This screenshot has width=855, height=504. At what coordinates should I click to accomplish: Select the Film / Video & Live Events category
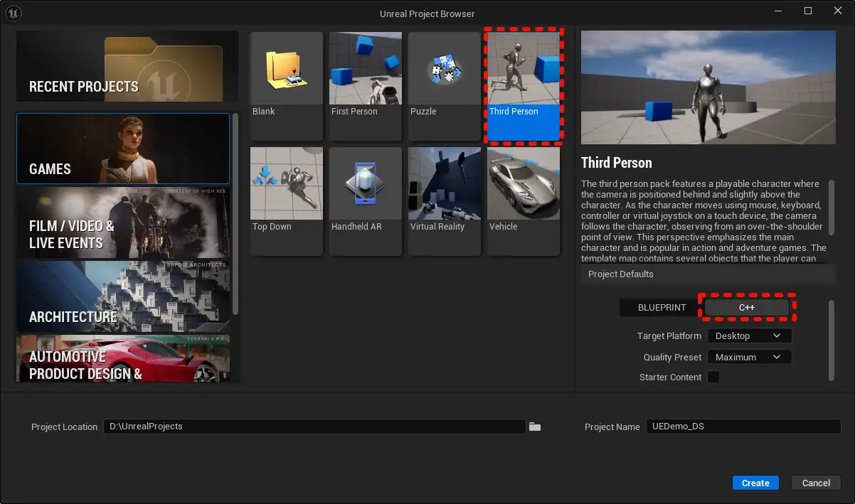[x=123, y=223]
